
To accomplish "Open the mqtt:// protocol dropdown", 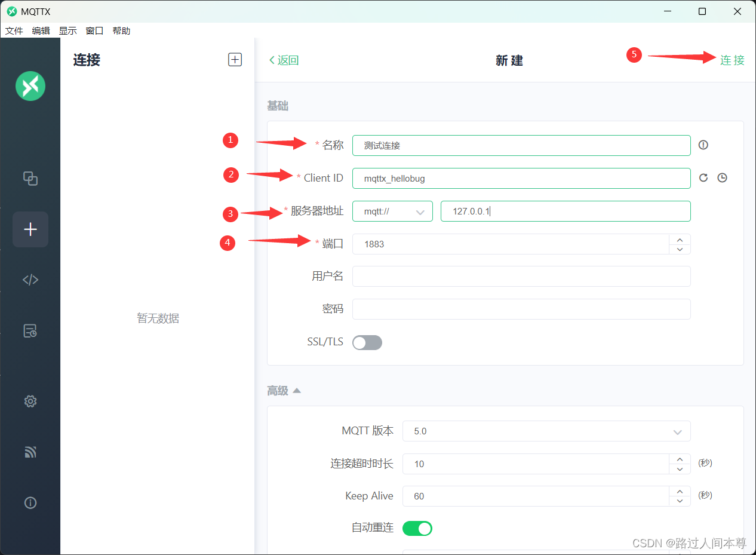I will (392, 211).
